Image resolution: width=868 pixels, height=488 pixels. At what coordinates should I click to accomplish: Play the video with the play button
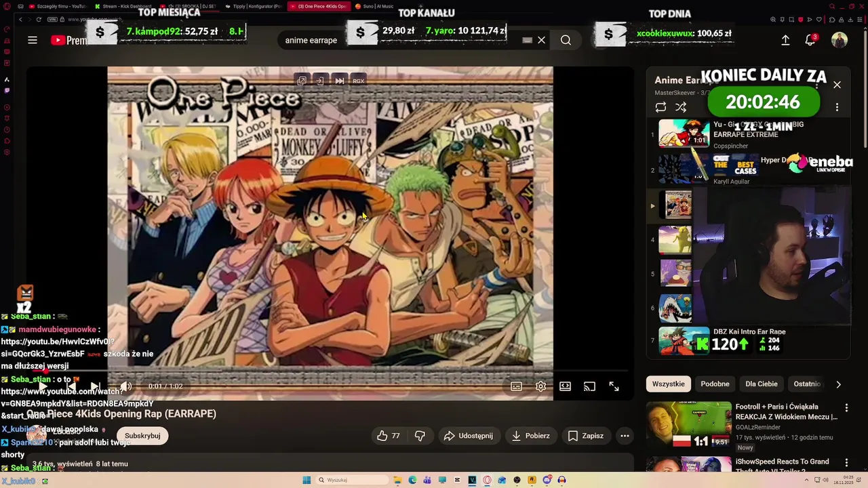pyautogui.click(x=43, y=386)
